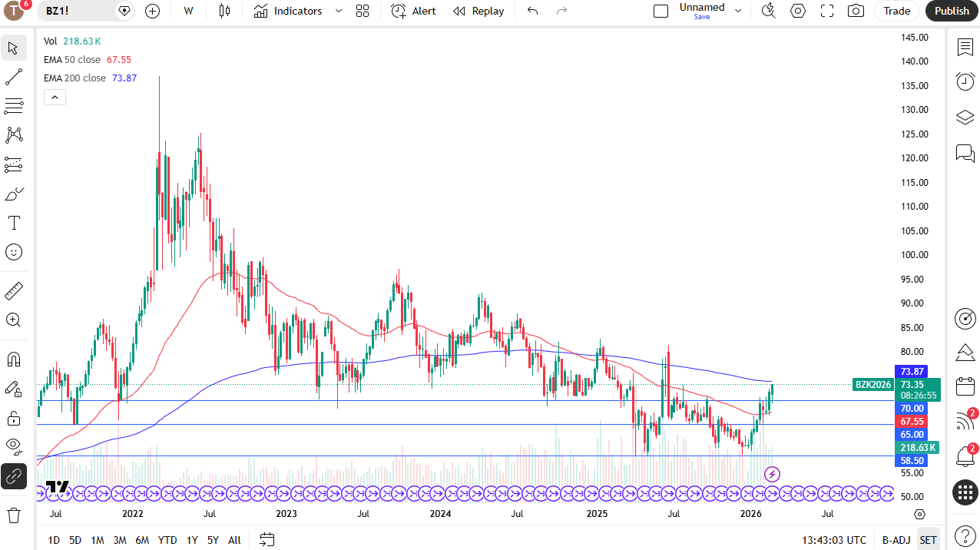
Task: Open the screener target icon
Action: click(x=965, y=318)
